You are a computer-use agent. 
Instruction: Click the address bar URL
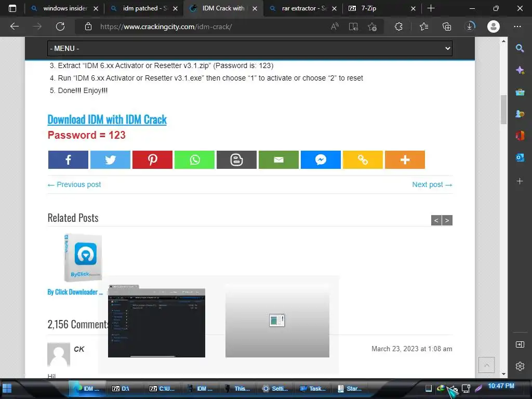coord(166,27)
